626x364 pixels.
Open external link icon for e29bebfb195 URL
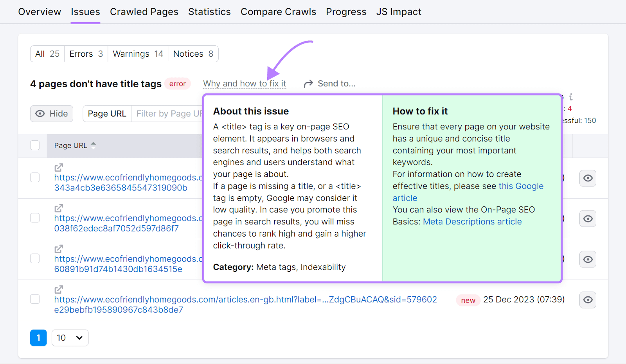click(59, 290)
